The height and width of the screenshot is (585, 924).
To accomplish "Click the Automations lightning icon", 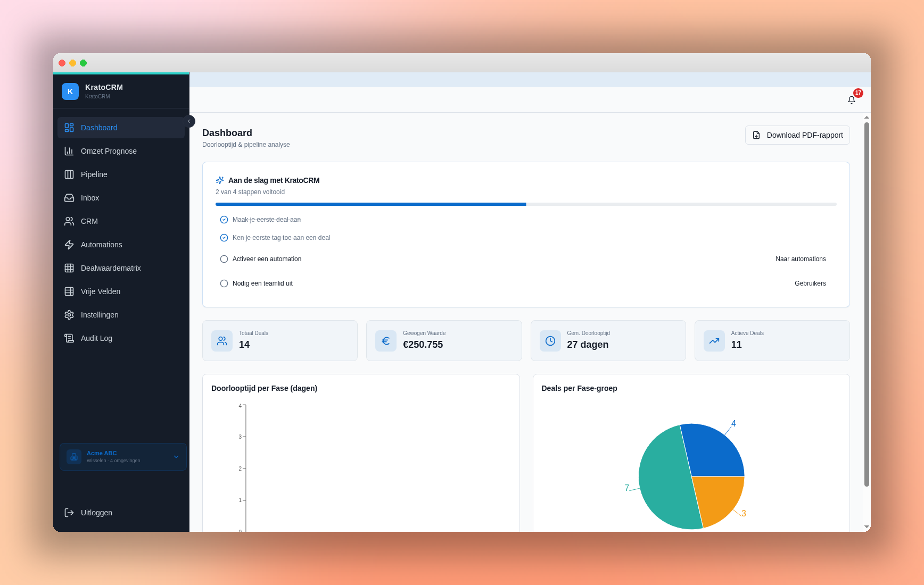I will (69, 245).
